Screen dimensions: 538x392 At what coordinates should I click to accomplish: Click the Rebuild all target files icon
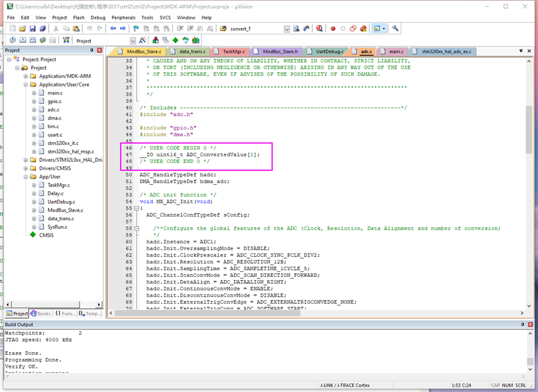tap(32, 40)
